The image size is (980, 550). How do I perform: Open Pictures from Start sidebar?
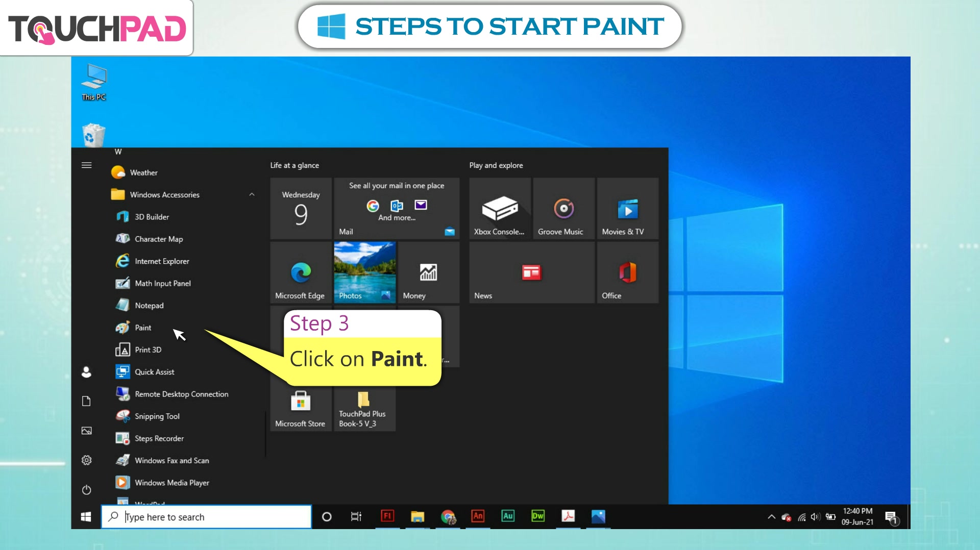pos(87,431)
